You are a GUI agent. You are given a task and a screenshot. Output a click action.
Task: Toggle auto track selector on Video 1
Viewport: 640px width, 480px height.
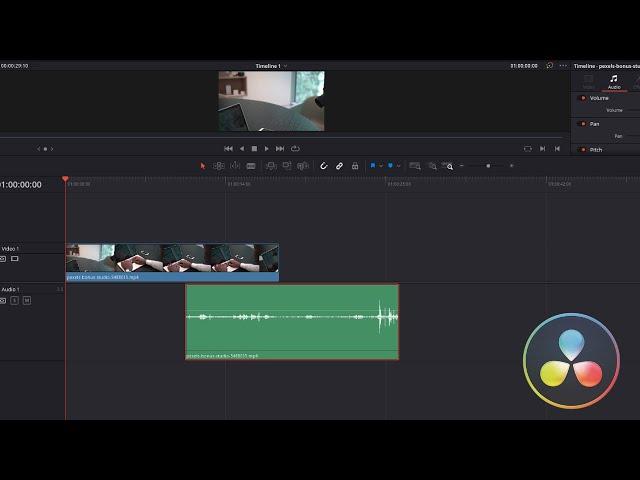tap(3, 259)
